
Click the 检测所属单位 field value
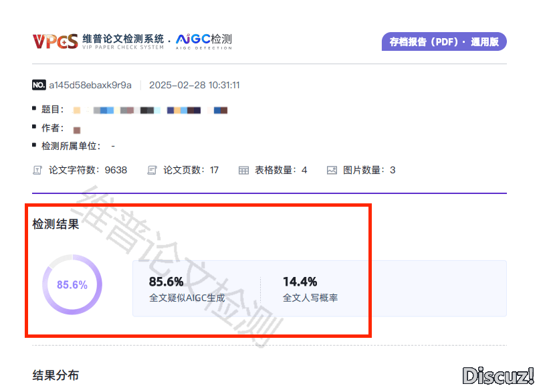tap(113, 146)
